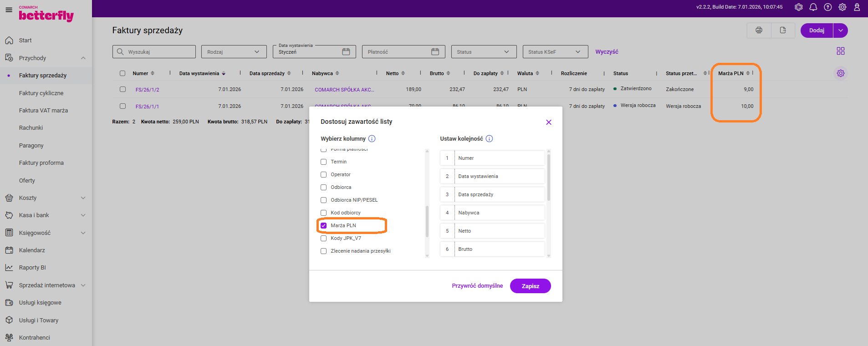Click the print icon button
Image resolution: width=868 pixels, height=346 pixels.
[759, 31]
